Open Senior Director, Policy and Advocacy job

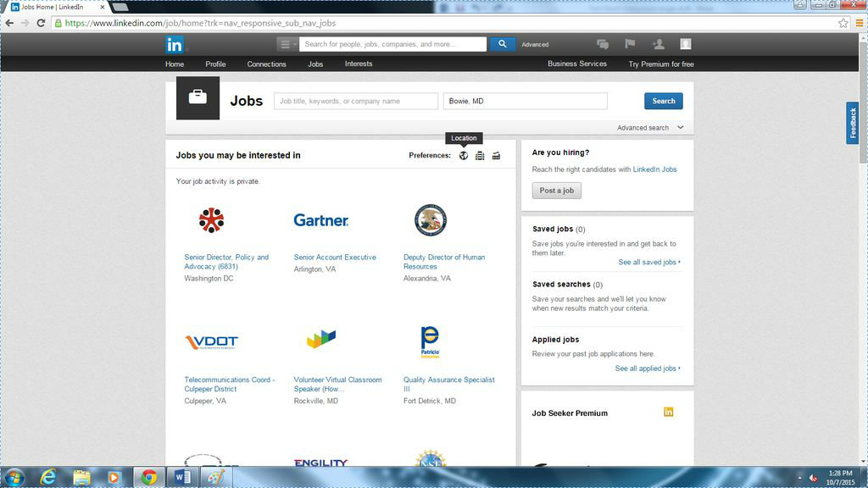pos(226,262)
